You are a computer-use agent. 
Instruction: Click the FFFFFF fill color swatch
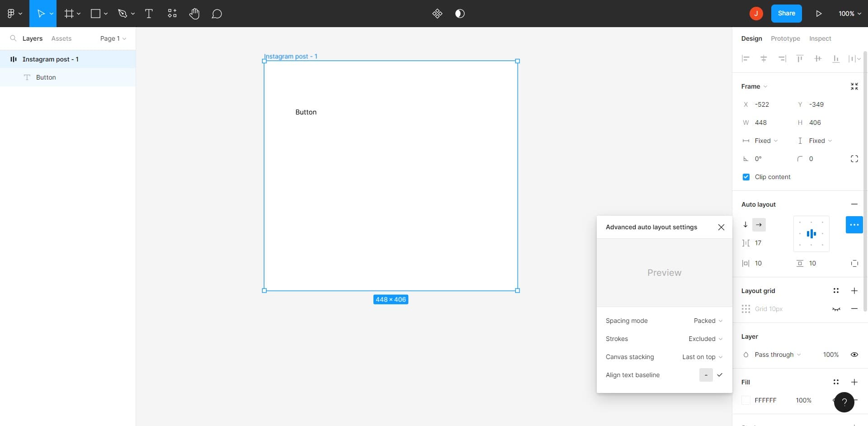(x=746, y=400)
